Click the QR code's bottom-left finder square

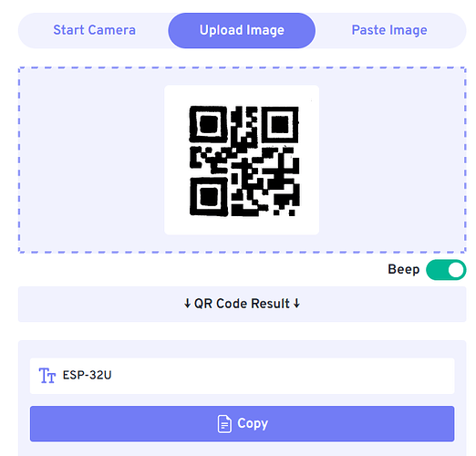click(209, 197)
